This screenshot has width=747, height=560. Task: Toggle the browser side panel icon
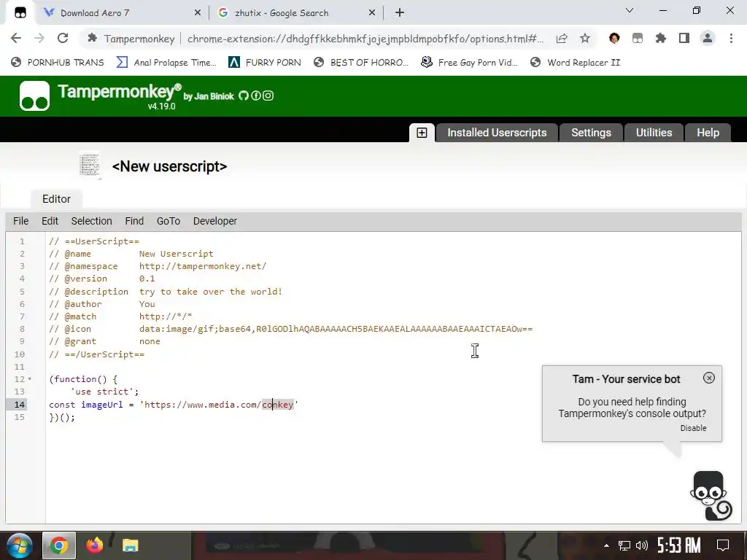[x=684, y=38]
